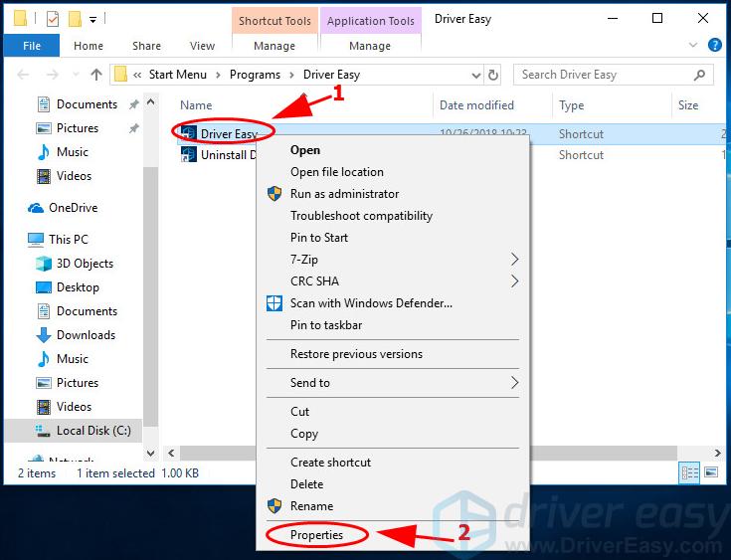The width and height of the screenshot is (731, 560).
Task: Switch to details view button
Action: pos(689,473)
